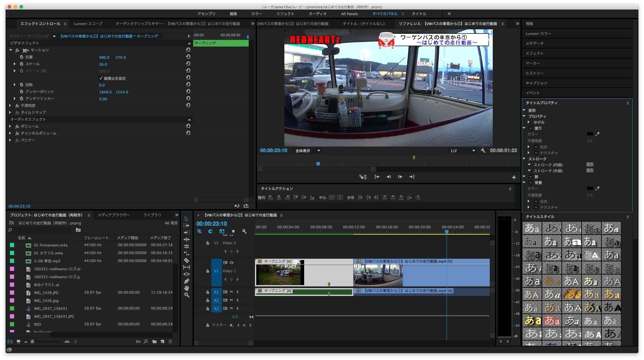Select the Pen tool
Screen dimensions: 644x360
187,281
